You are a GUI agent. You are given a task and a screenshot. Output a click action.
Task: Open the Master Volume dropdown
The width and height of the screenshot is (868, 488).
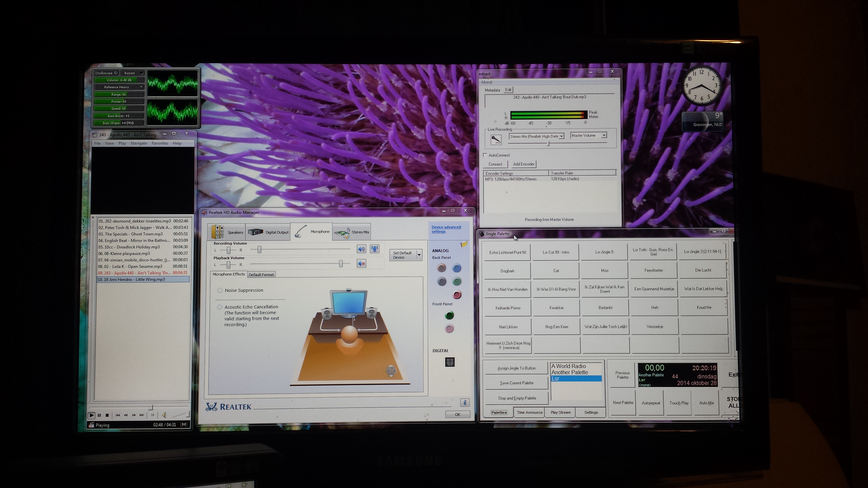pyautogui.click(x=604, y=135)
